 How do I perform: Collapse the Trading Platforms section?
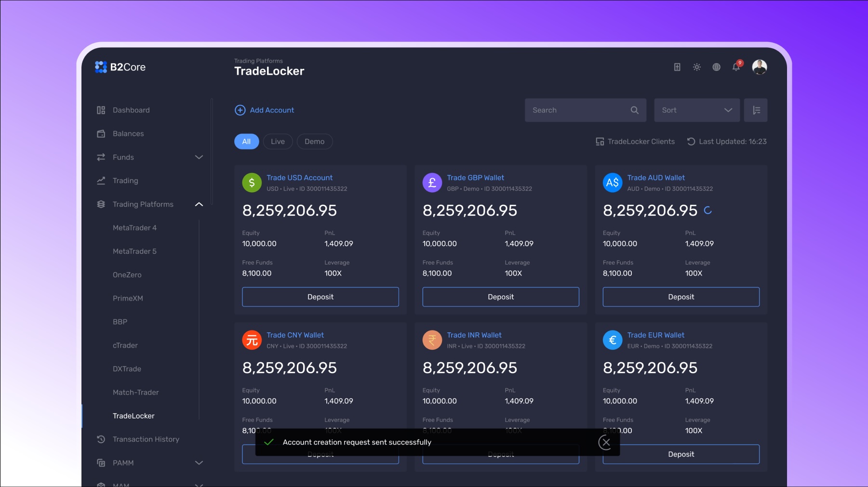199,205
